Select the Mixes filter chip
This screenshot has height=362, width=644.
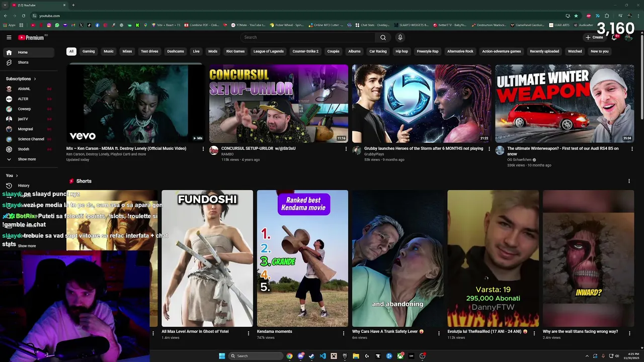[x=127, y=51]
